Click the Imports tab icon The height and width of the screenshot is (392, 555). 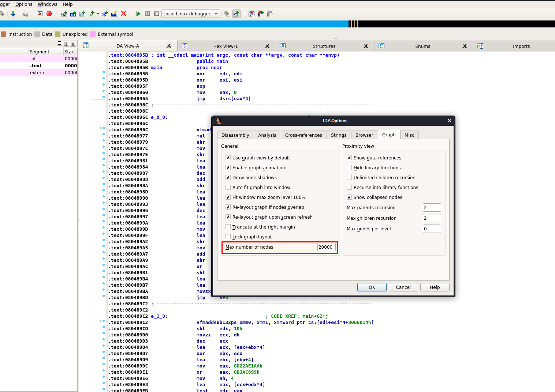480,46
